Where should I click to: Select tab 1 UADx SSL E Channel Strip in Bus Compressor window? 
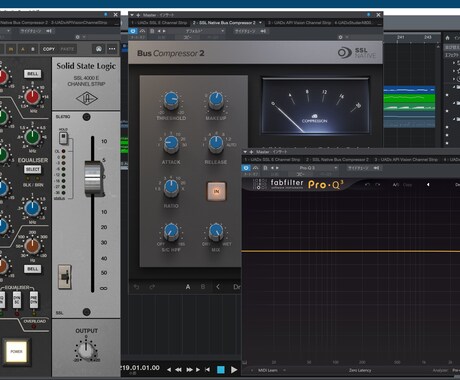coord(159,23)
